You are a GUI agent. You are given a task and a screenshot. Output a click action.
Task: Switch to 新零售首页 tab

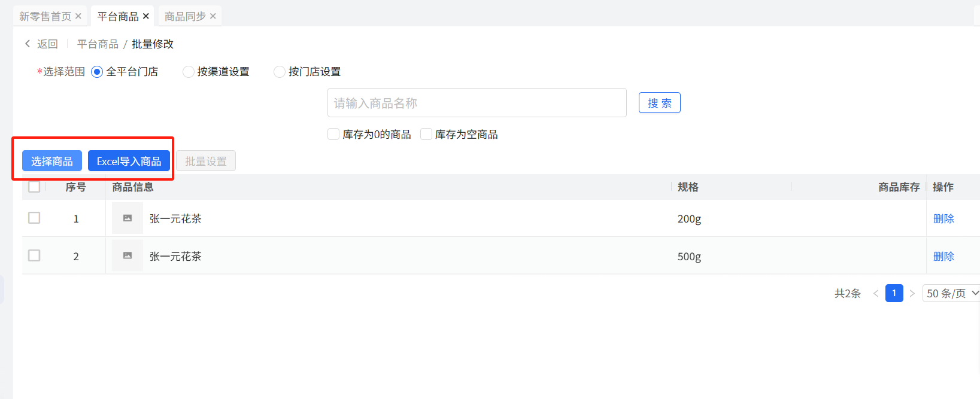coord(45,16)
